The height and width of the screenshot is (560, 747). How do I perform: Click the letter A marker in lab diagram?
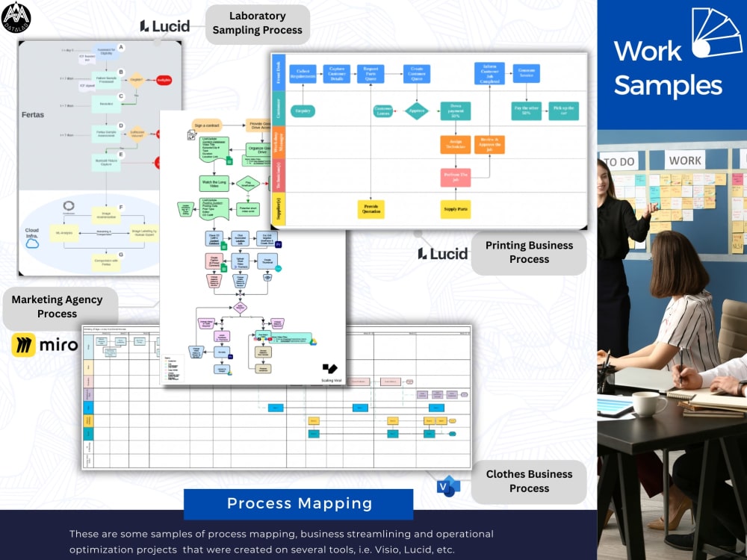(121, 47)
